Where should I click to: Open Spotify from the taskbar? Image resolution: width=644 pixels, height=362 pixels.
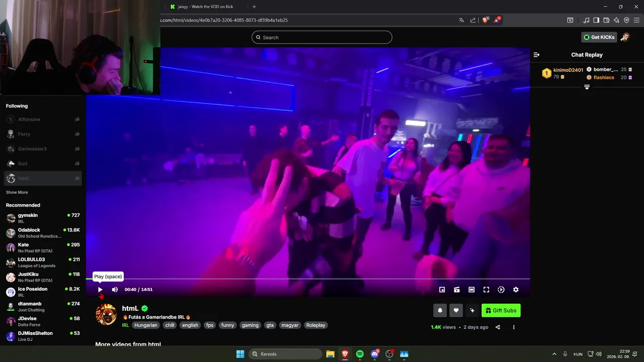pyautogui.click(x=360, y=354)
